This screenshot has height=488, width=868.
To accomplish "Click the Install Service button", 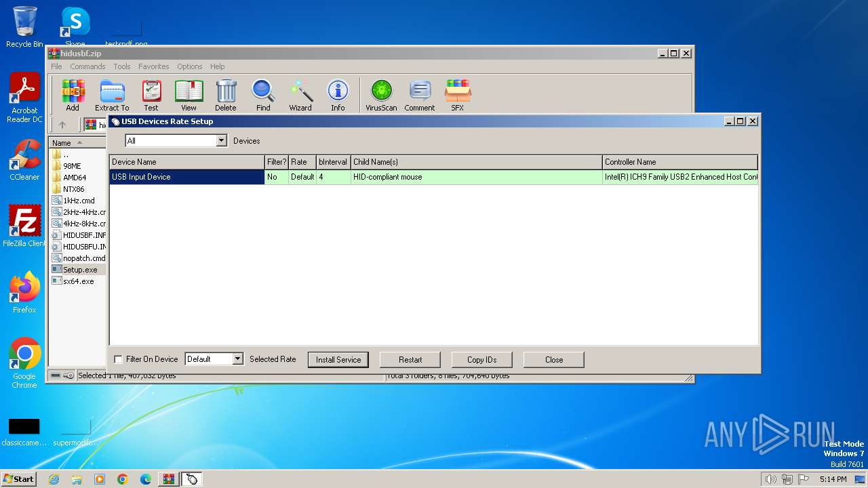I will [x=338, y=360].
